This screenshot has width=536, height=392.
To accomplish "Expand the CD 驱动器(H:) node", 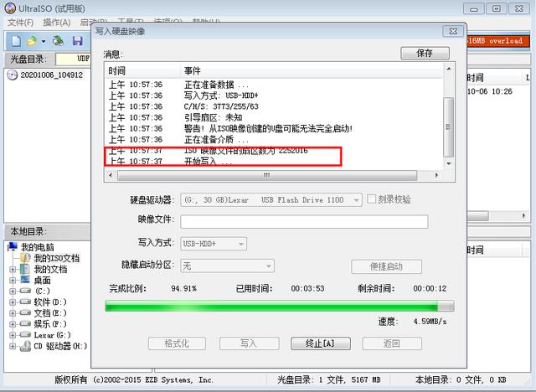I will (13, 346).
